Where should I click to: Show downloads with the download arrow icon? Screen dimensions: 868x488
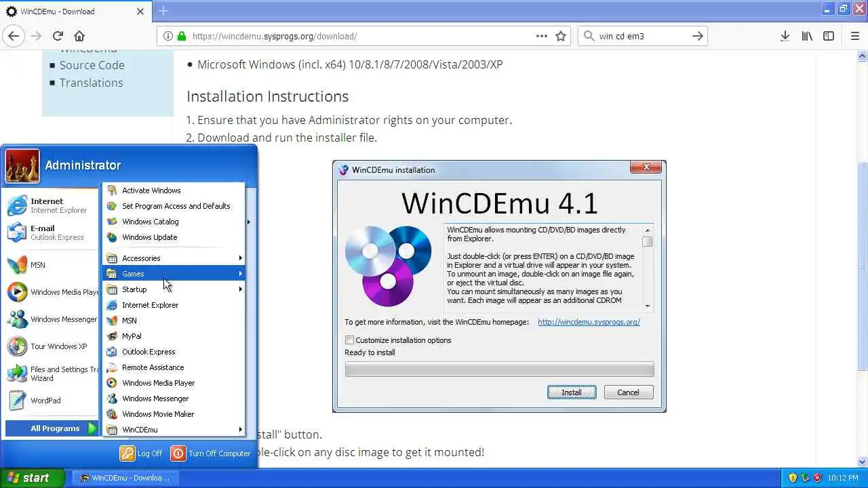[785, 36]
